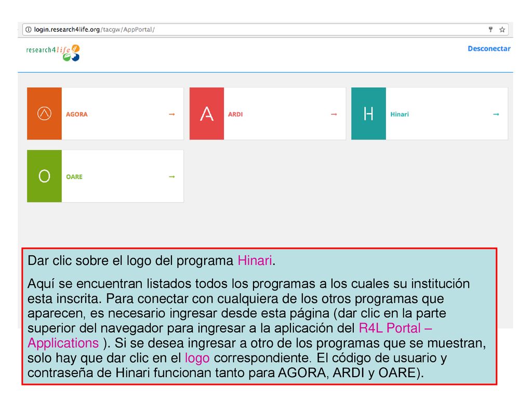The height and width of the screenshot is (399, 532).
Task: Open the Hinari program label
Action: pos(400,114)
